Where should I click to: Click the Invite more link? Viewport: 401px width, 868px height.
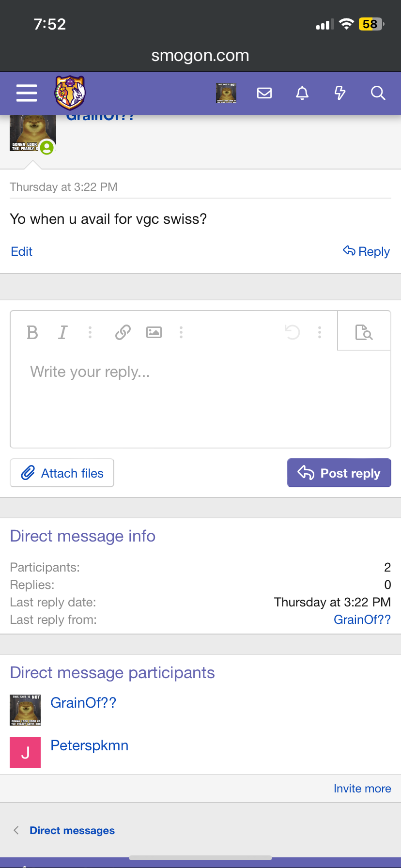point(362,789)
